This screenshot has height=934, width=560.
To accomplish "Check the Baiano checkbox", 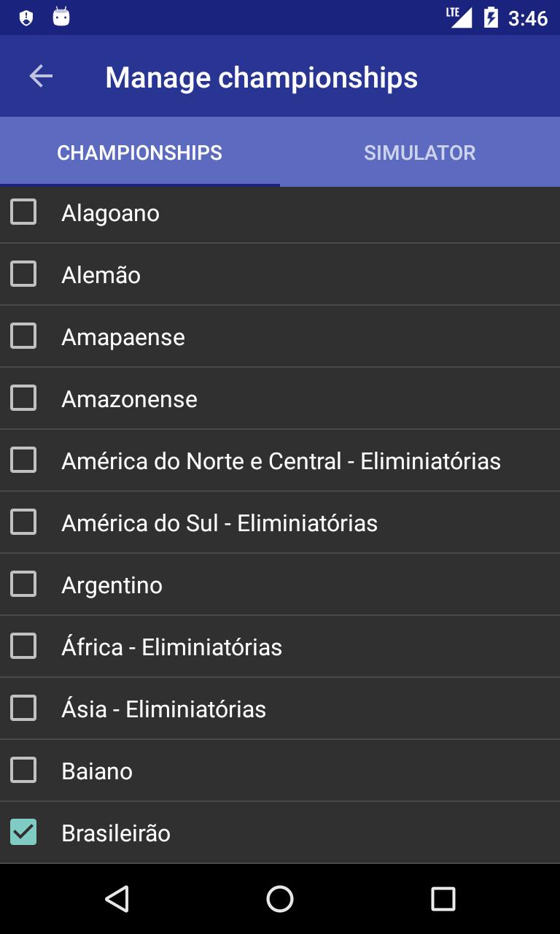I will click(23, 771).
